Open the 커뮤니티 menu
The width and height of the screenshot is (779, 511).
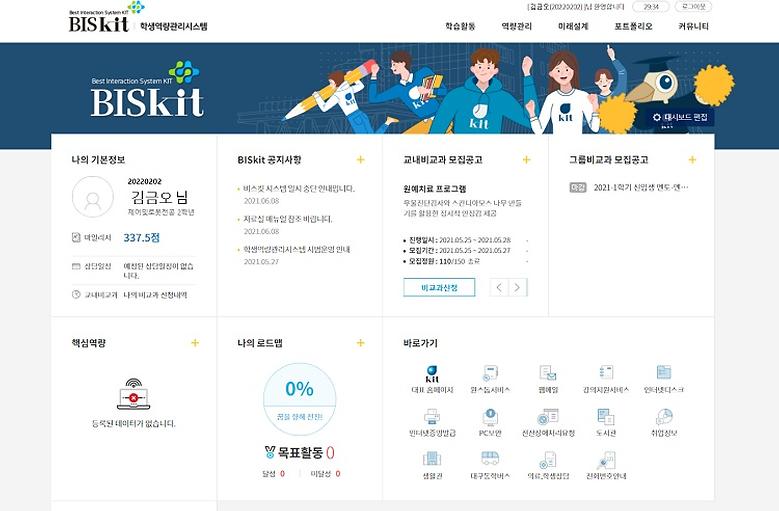click(x=694, y=26)
